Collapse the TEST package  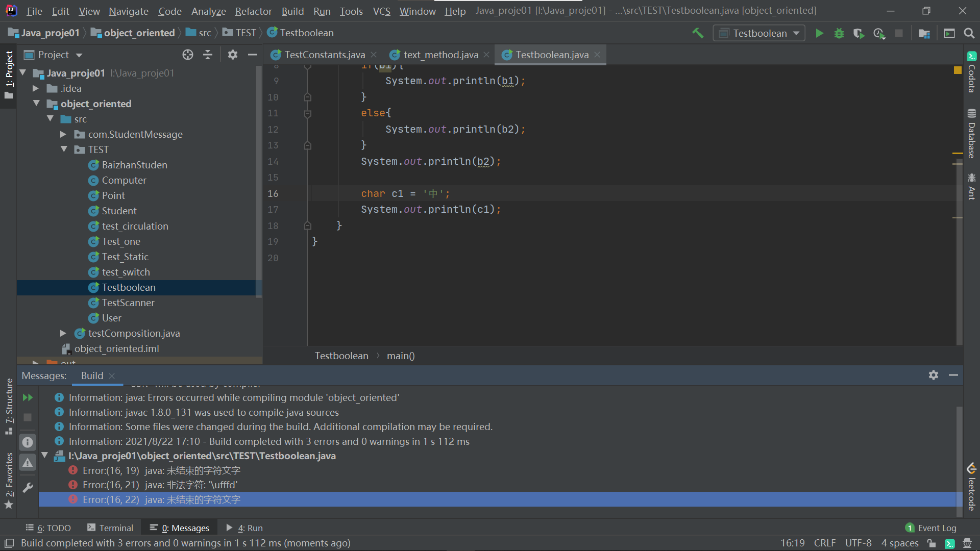click(x=64, y=149)
